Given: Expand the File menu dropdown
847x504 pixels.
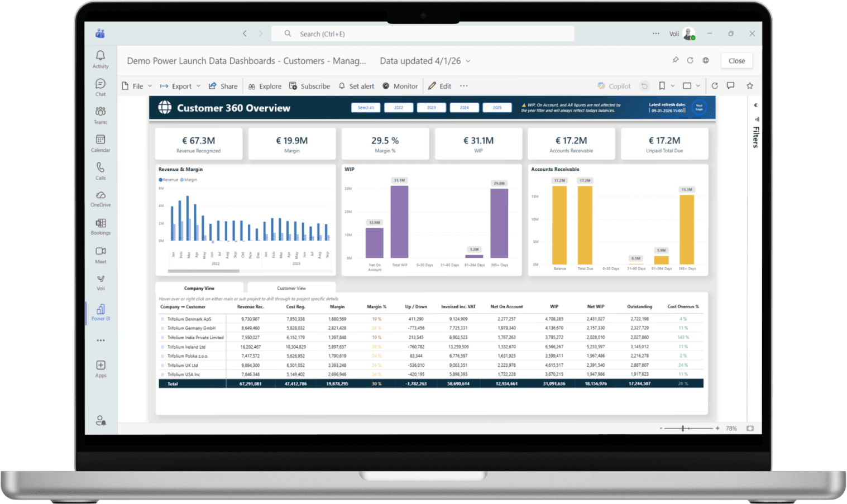Looking at the screenshot, I should pyautogui.click(x=137, y=86).
